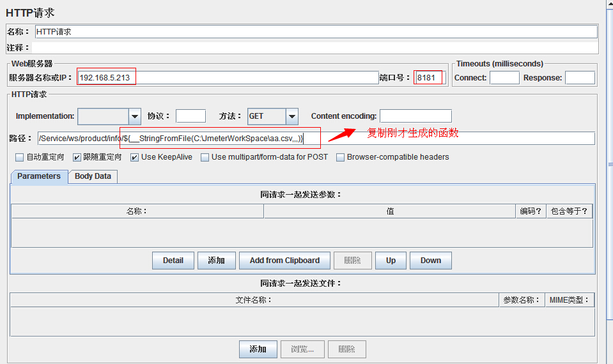
Task: Click the MIME类型 column header
Action: pyautogui.click(x=570, y=300)
